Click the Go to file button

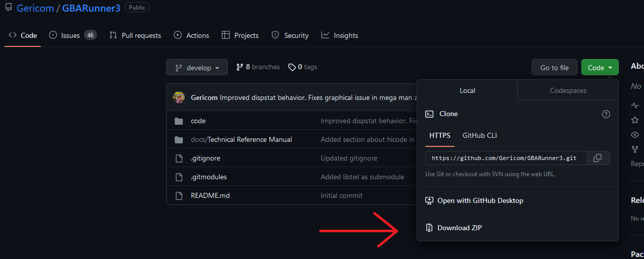tap(555, 68)
